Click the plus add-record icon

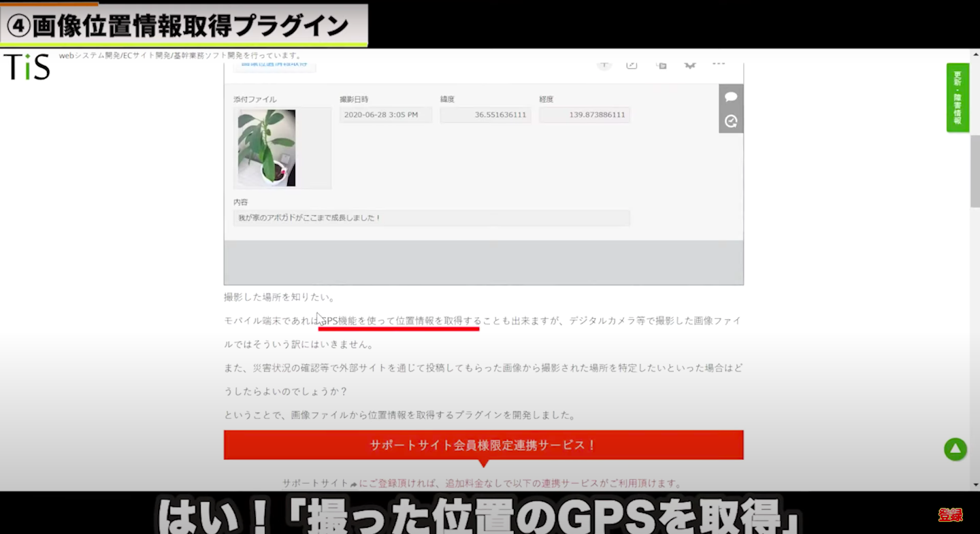pos(604,65)
